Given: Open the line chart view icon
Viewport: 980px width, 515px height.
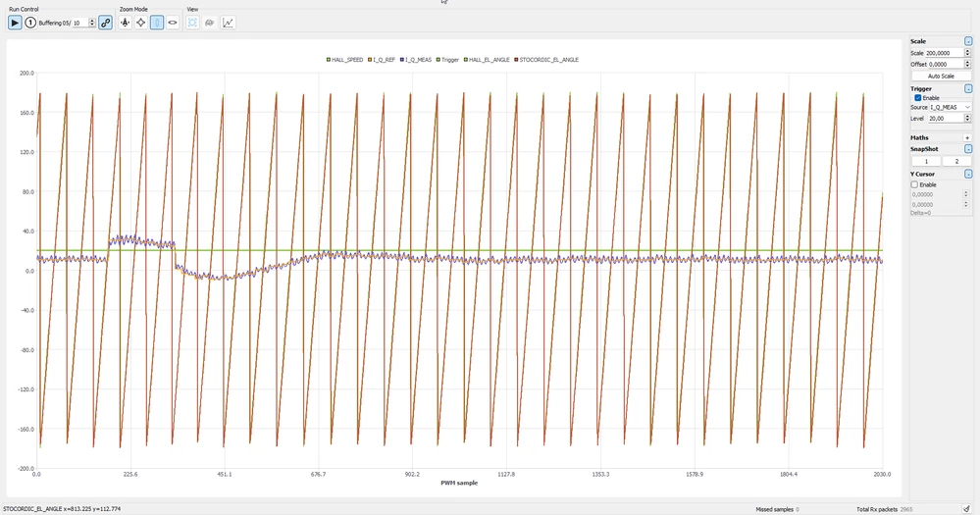Looking at the screenshot, I should click(x=229, y=23).
